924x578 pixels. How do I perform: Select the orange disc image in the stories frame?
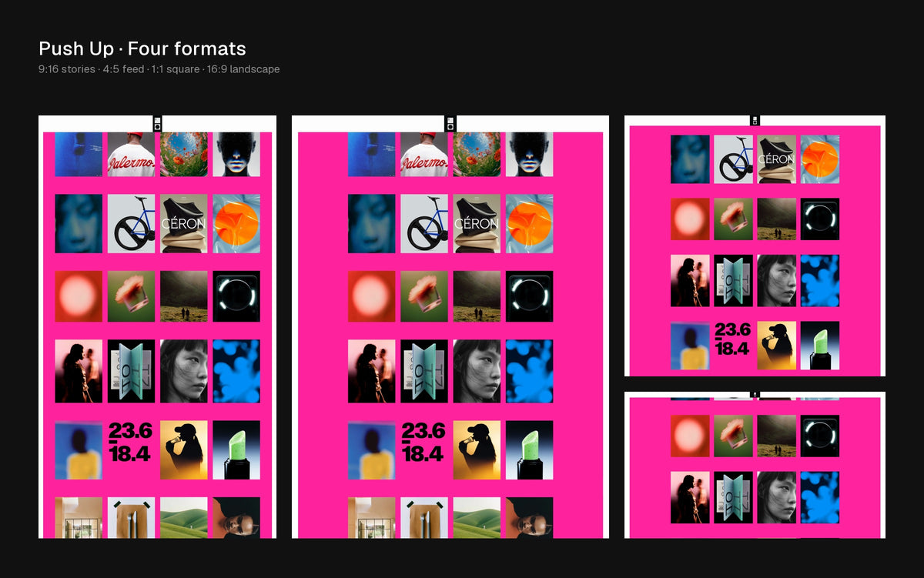pyautogui.click(x=236, y=223)
